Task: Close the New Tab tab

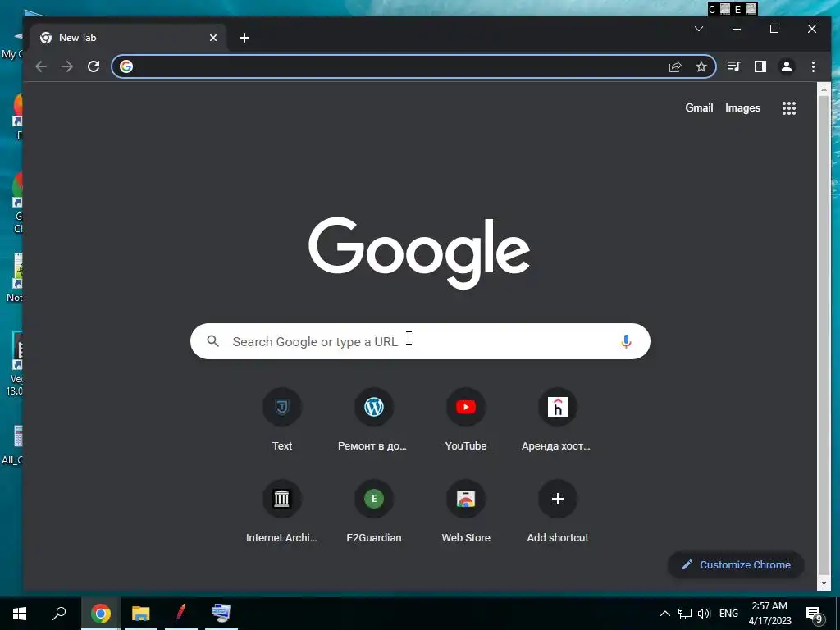Action: click(213, 38)
